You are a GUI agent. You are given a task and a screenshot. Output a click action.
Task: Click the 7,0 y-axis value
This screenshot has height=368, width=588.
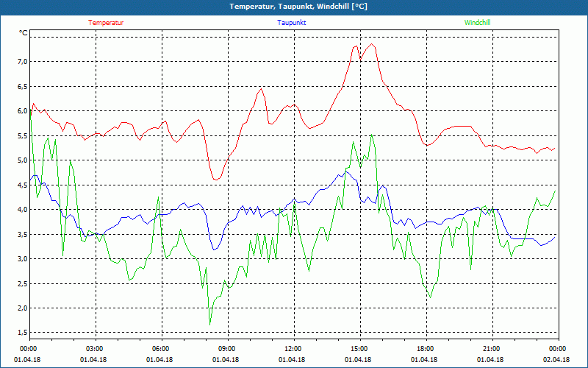coord(24,61)
